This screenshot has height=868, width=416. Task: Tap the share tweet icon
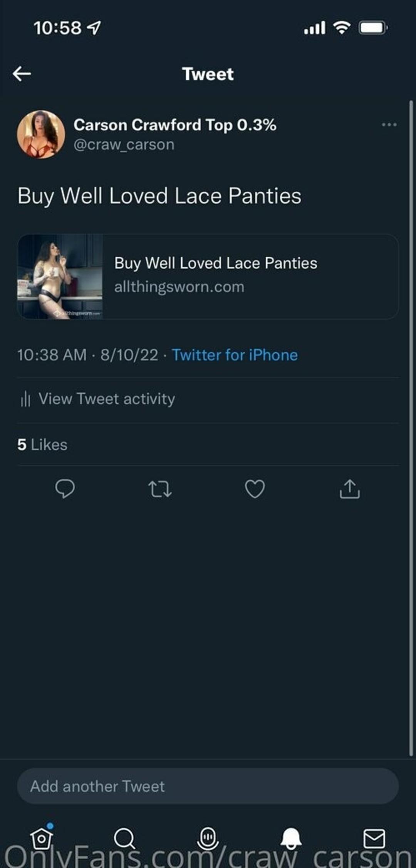tap(350, 489)
